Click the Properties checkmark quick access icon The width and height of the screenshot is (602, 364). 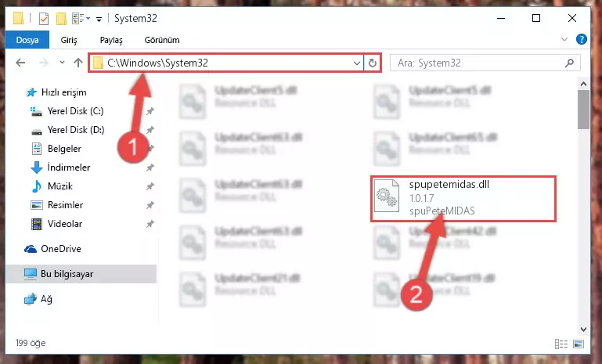(44, 19)
